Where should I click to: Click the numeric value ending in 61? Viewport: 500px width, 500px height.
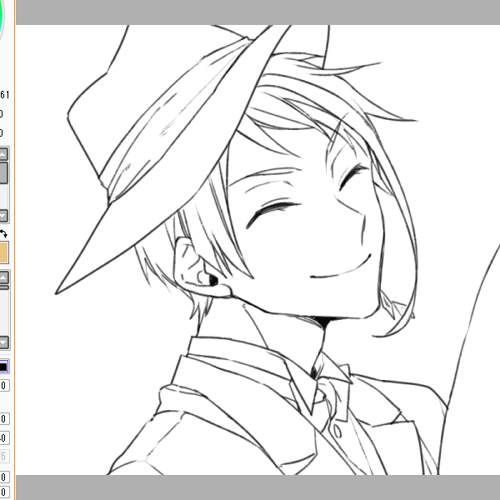pyautogui.click(x=5, y=95)
